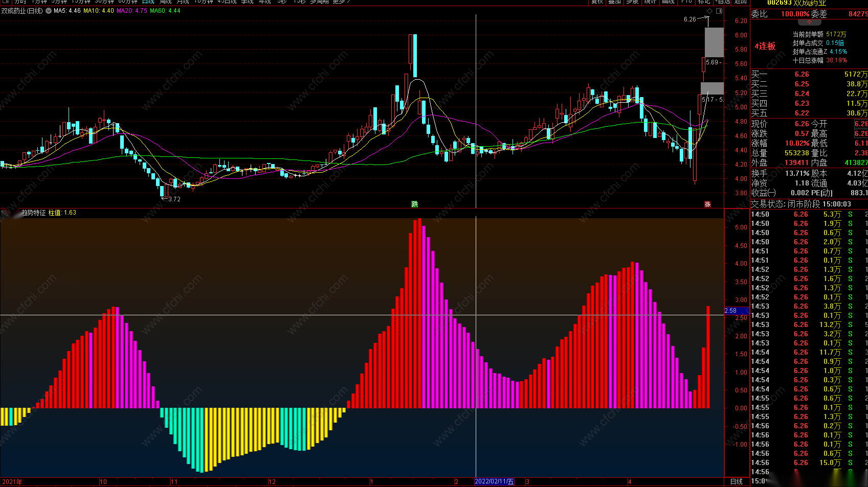Click the MA60: 4.44 indicator label
Image resolution: width=868 pixels, height=487 pixels.
[x=165, y=11]
